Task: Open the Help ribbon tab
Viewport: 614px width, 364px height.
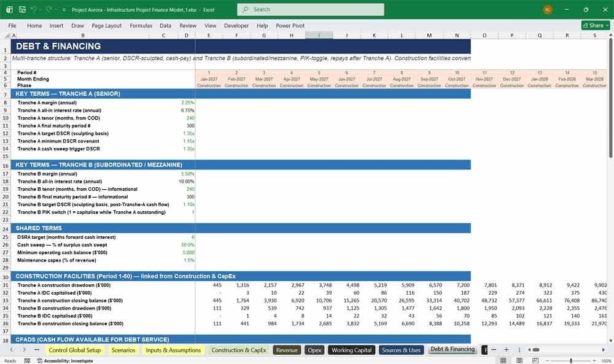Action: (262, 25)
